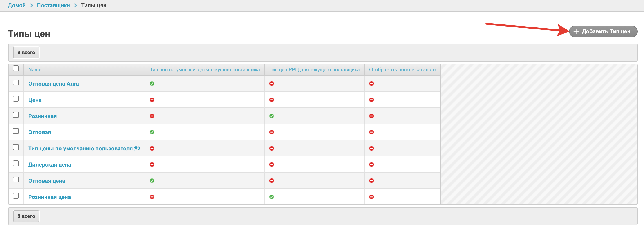Click red RRP icon in Дилерская цена row
This screenshot has width=644, height=240.
pyautogui.click(x=271, y=164)
